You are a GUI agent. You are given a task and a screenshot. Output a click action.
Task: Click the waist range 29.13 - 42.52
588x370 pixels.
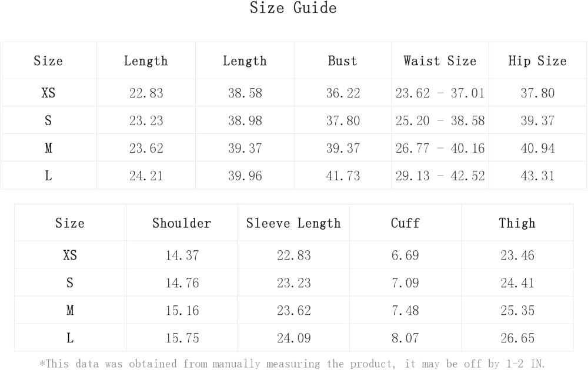[x=440, y=176]
